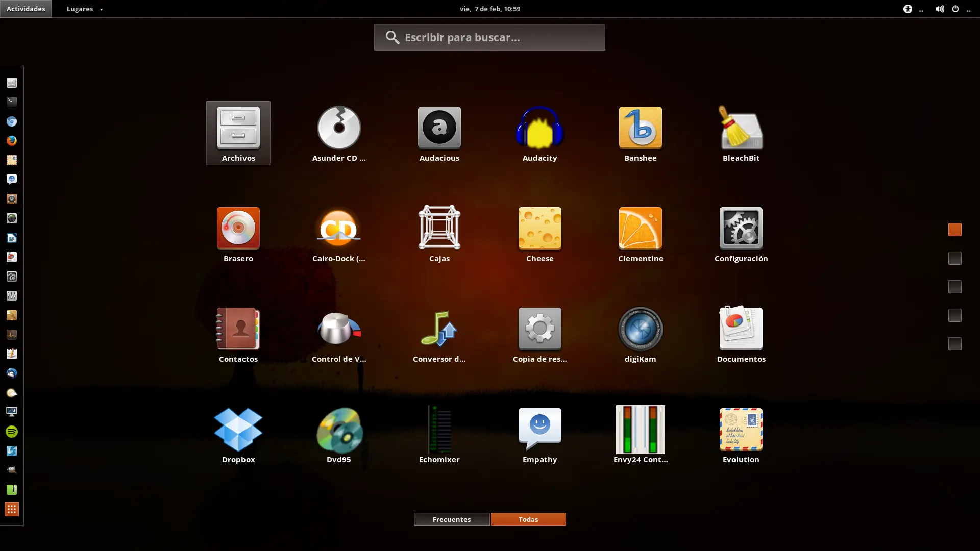Launch Asunder CD ripper
980x551 pixels.
(x=339, y=133)
